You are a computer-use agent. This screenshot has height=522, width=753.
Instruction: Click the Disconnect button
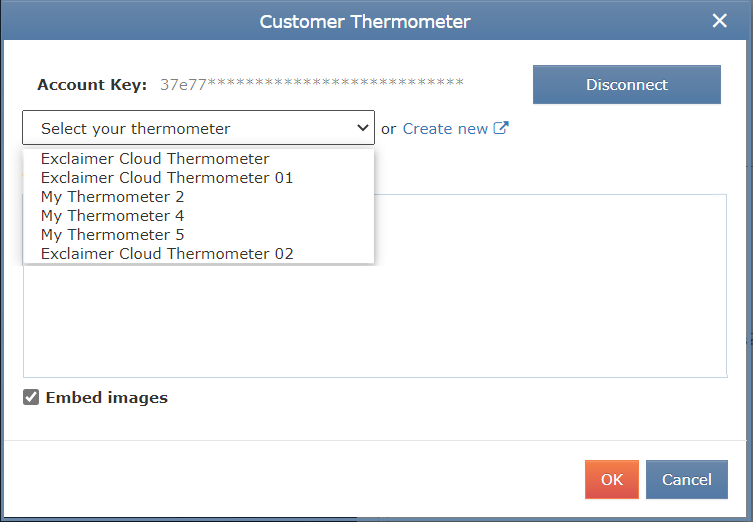click(x=626, y=85)
